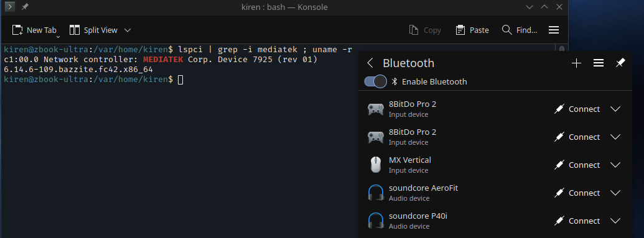
Task: Go back from the Bluetooth panel
Action: point(370,63)
